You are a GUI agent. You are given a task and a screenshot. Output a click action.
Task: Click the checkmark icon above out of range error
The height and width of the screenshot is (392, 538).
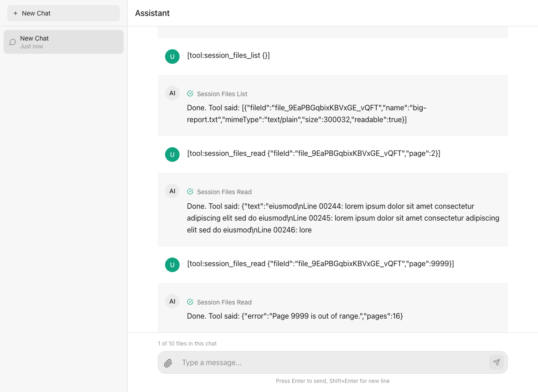tap(190, 302)
